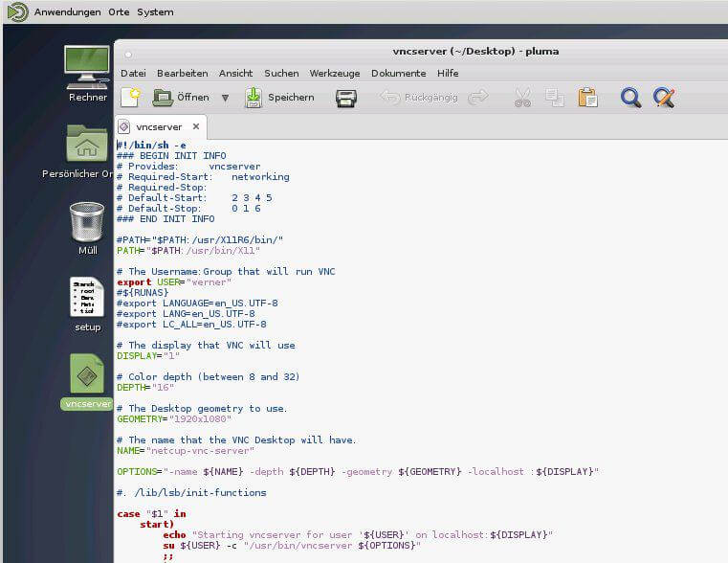Expand the recent files dropdown arrow

[225, 98]
